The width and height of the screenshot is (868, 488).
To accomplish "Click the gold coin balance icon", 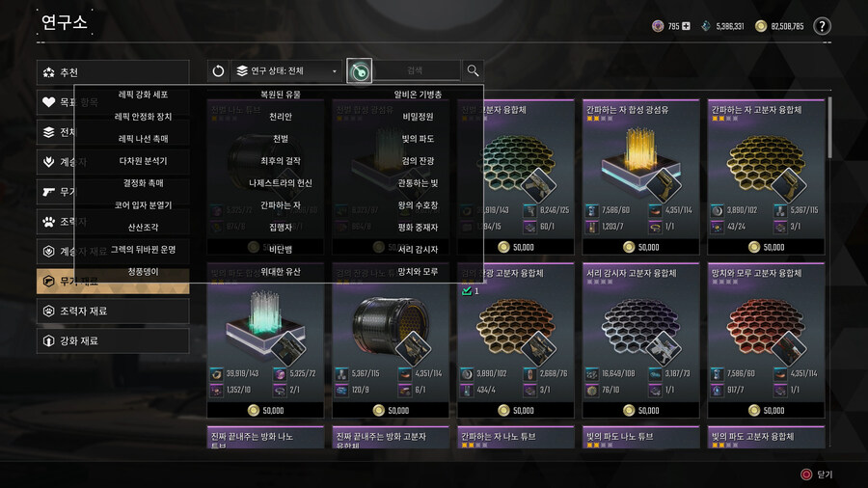I will pos(761,26).
